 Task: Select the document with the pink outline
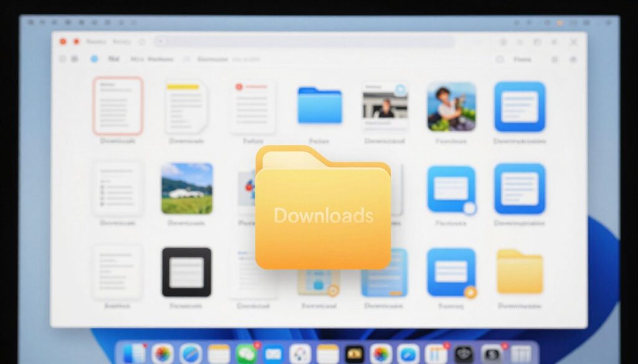click(x=118, y=106)
